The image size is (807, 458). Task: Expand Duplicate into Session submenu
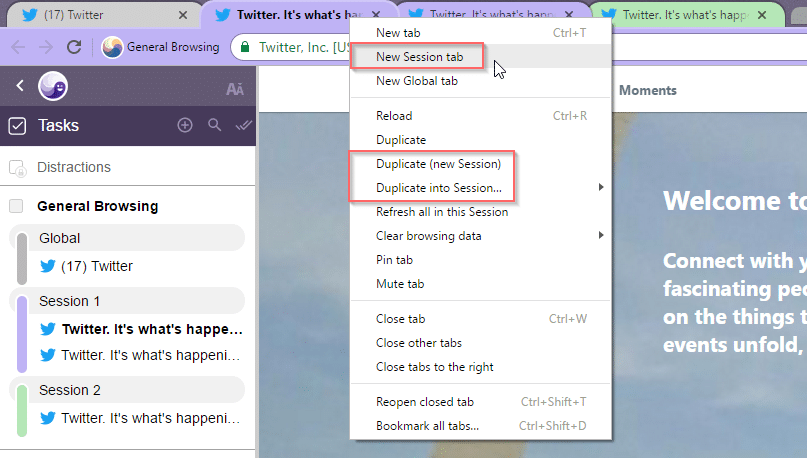click(481, 188)
